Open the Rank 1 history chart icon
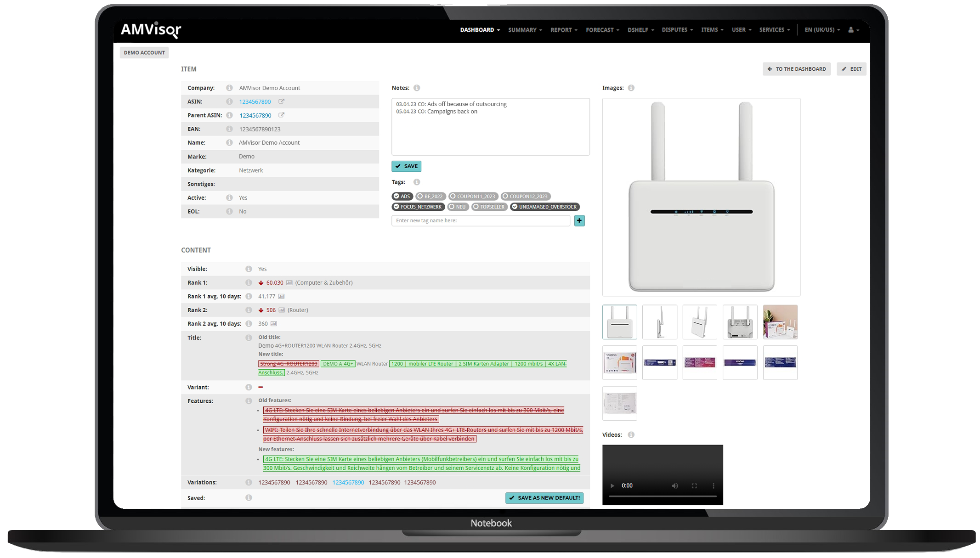 pyautogui.click(x=289, y=282)
